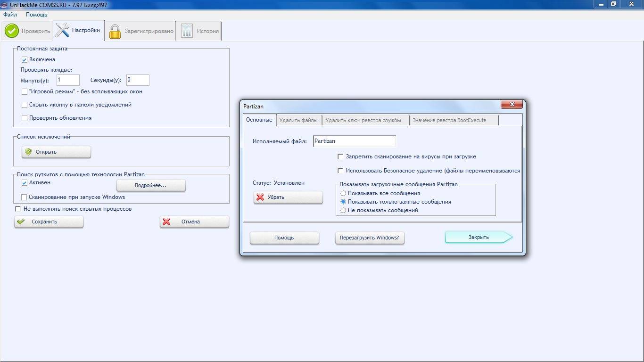The height and width of the screenshot is (362, 644).
Task: Toggle the Активен Partizan checkbox
Action: (x=25, y=183)
